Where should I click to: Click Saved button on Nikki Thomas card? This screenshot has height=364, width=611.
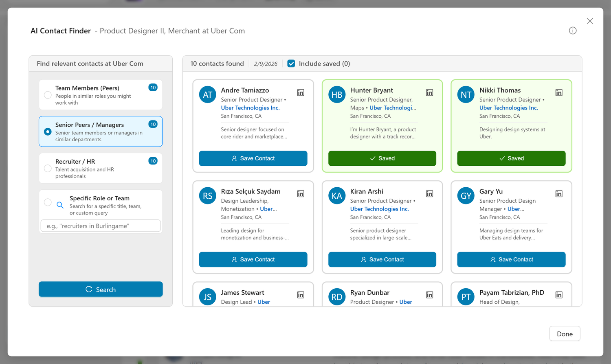(511, 158)
